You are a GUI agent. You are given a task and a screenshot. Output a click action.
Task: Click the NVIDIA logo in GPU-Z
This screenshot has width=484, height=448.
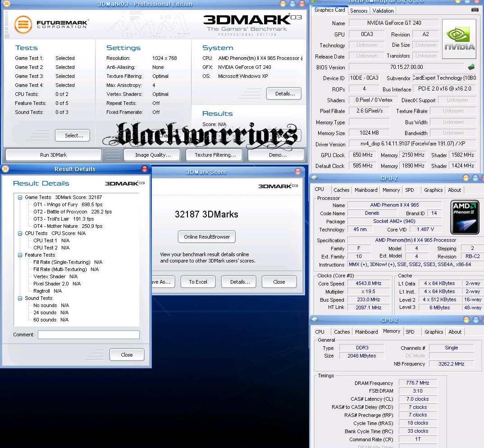pyautogui.click(x=459, y=39)
